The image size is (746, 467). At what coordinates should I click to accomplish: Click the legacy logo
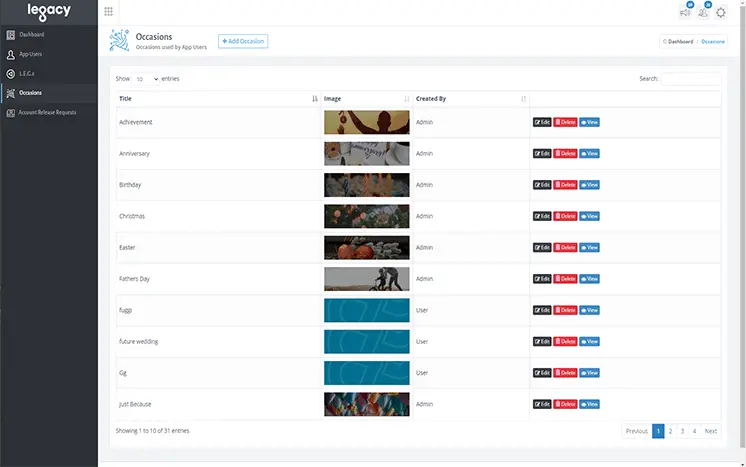[48, 12]
